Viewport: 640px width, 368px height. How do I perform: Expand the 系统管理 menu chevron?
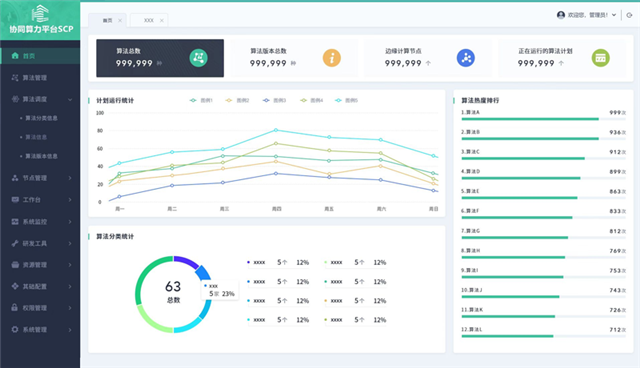tap(70, 329)
